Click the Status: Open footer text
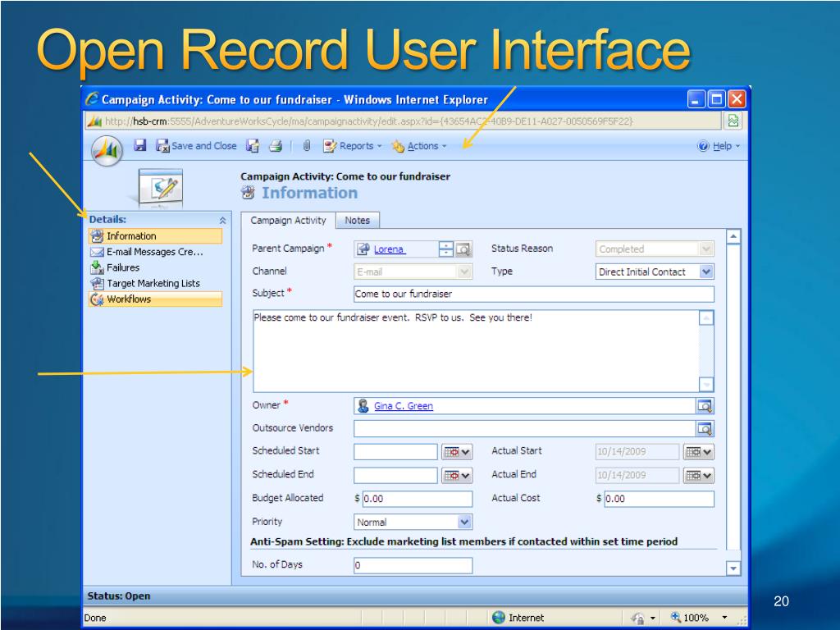The height and width of the screenshot is (630, 840). pos(119,596)
